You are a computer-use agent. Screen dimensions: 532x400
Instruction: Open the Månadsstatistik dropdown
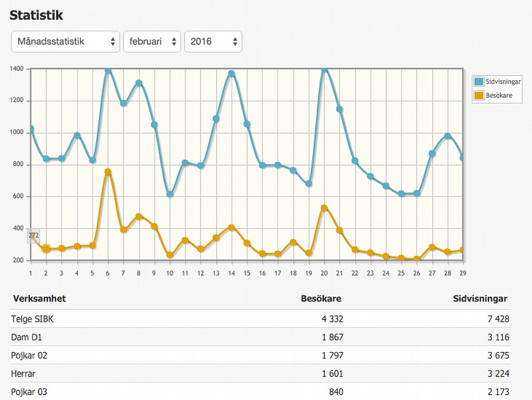pyautogui.click(x=65, y=42)
